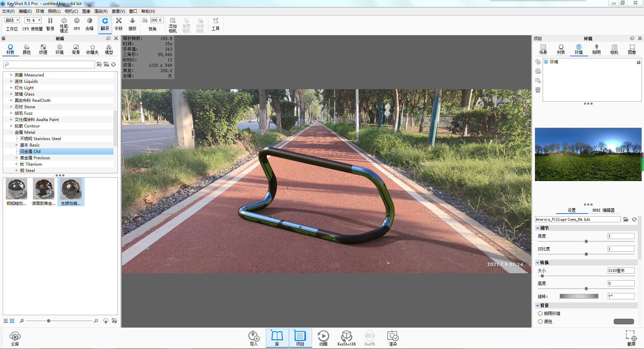The image size is (644, 349).
Task: Toggle 去噪 denoise option
Action: tap(90, 24)
